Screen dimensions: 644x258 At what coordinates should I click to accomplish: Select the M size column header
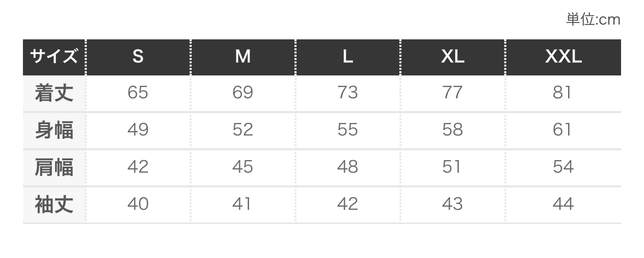click(x=243, y=57)
